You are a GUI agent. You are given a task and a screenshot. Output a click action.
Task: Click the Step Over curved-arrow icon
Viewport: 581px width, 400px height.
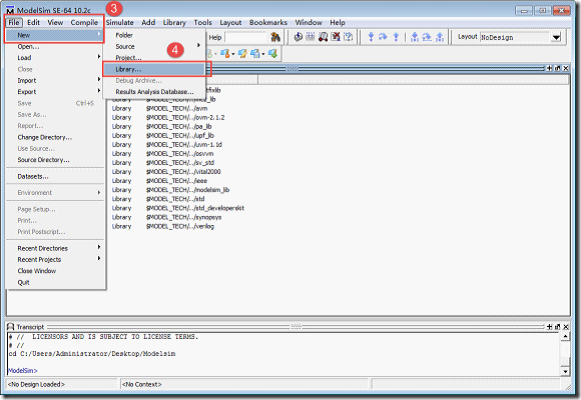383,37
